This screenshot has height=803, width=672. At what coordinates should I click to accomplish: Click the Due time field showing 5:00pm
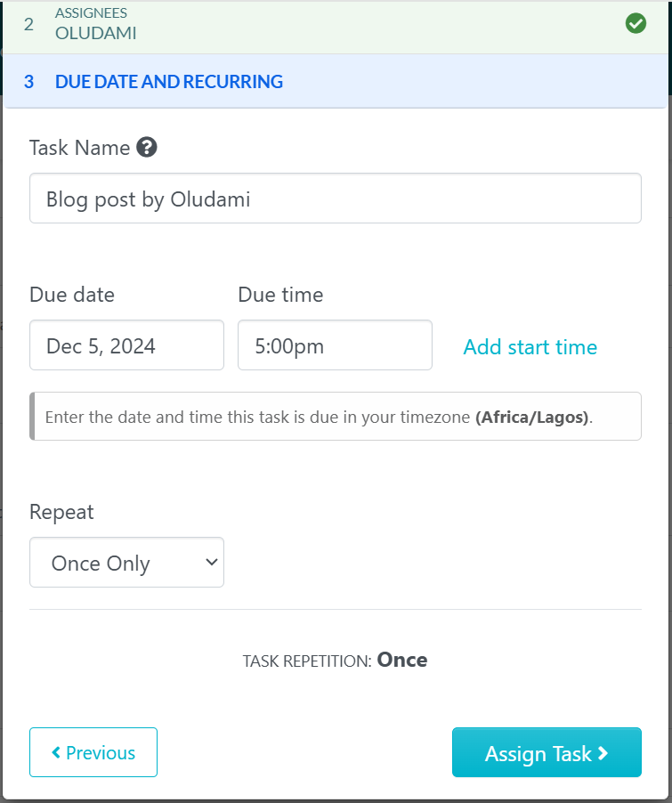click(335, 345)
